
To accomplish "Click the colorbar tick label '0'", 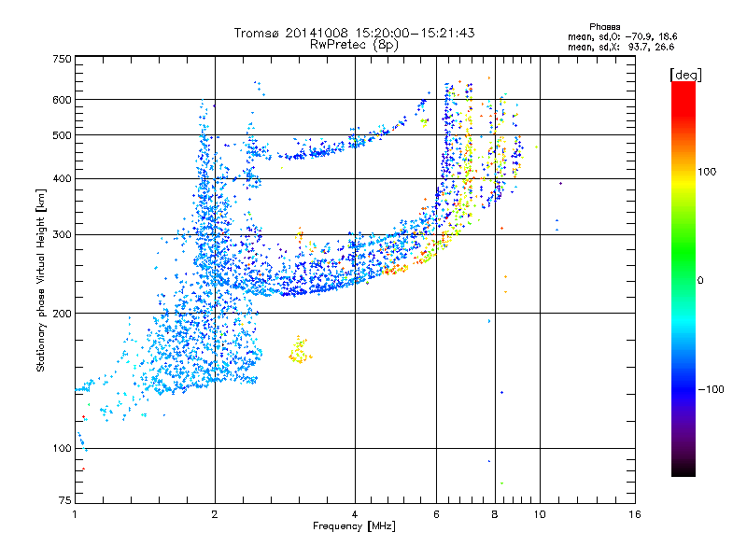I will pyautogui.click(x=700, y=281).
